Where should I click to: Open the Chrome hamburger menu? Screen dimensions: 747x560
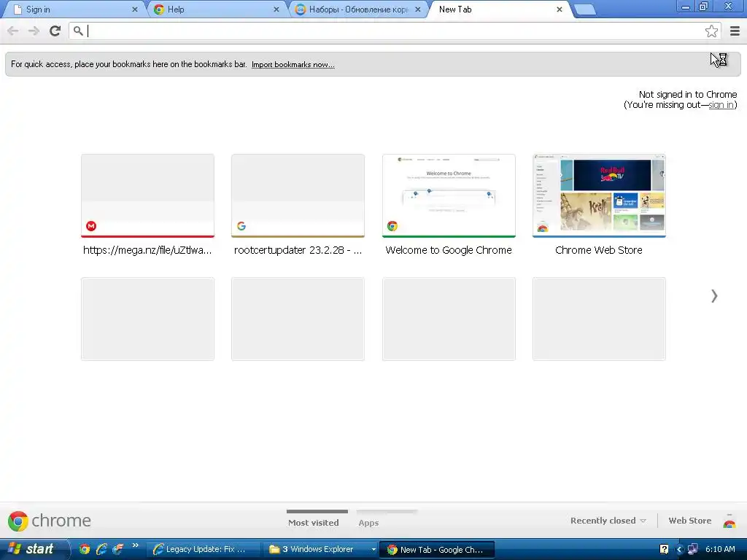click(x=735, y=31)
